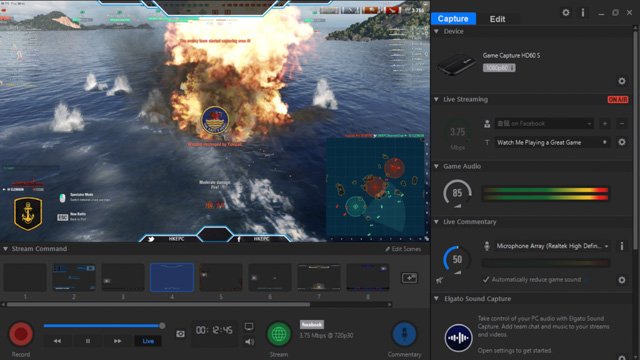Viewport: 640px width, 360px height.
Task: Click the ON AIR indicator
Action: (x=618, y=100)
